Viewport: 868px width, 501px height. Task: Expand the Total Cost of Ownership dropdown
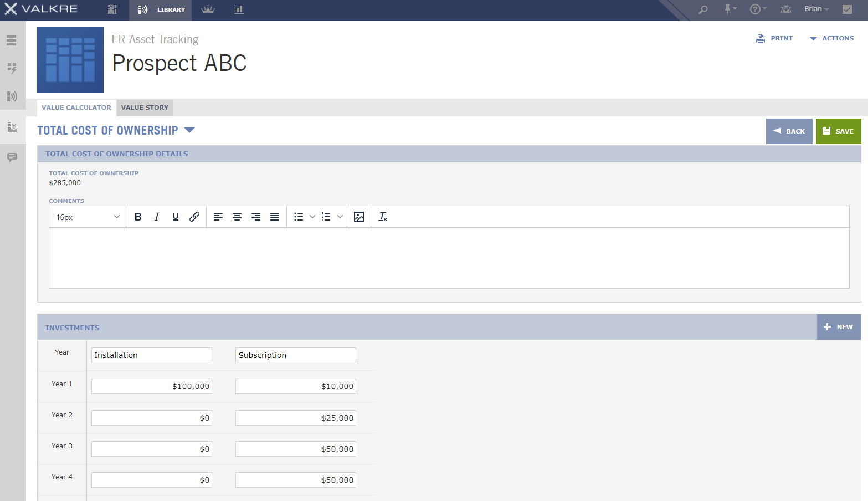(x=189, y=130)
